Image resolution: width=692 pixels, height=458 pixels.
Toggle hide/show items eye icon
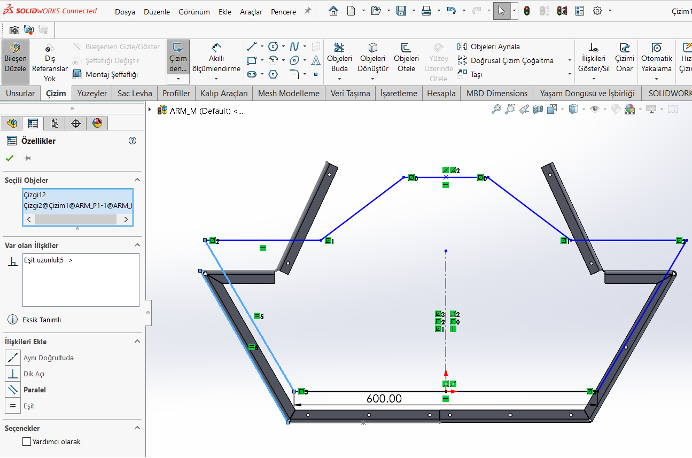595,109
